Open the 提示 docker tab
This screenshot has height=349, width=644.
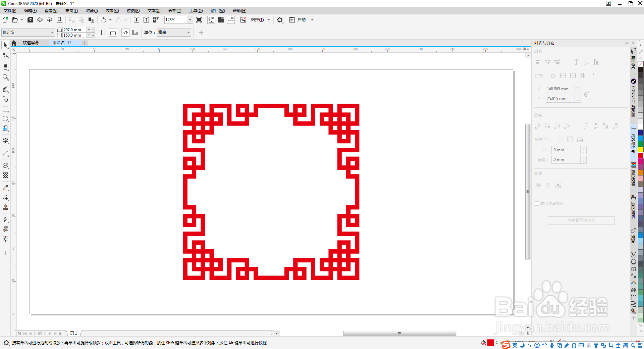633,59
